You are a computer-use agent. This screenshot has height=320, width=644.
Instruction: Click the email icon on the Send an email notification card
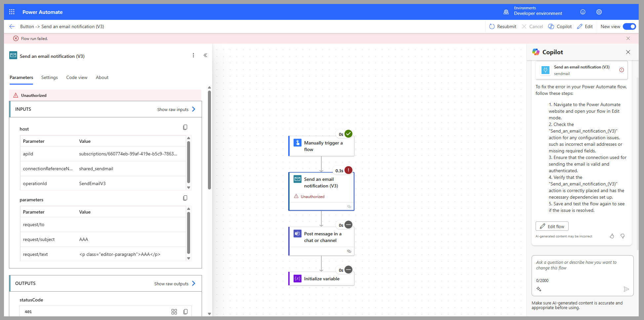(298, 179)
